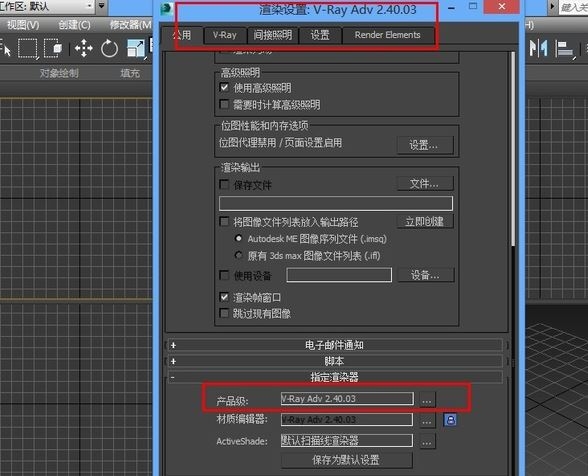Expand the 脚本 rollout
The width and height of the screenshot is (588, 476).
coord(334,361)
